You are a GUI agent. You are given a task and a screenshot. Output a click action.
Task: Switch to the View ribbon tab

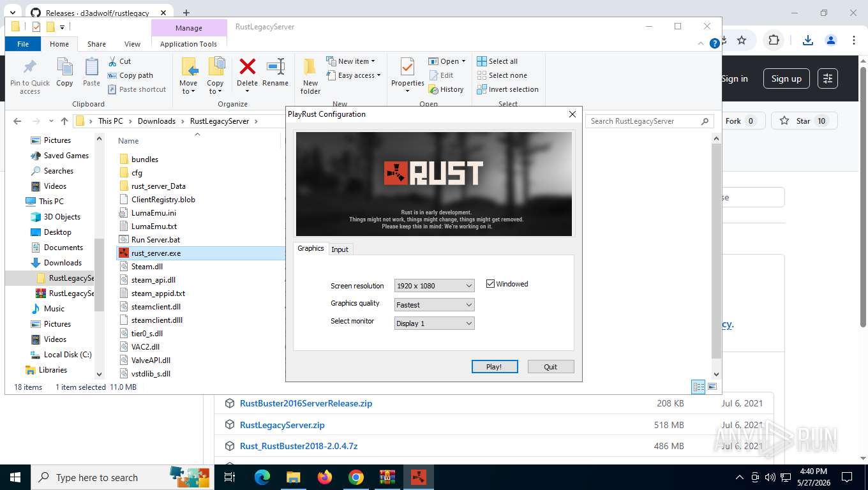[132, 44]
